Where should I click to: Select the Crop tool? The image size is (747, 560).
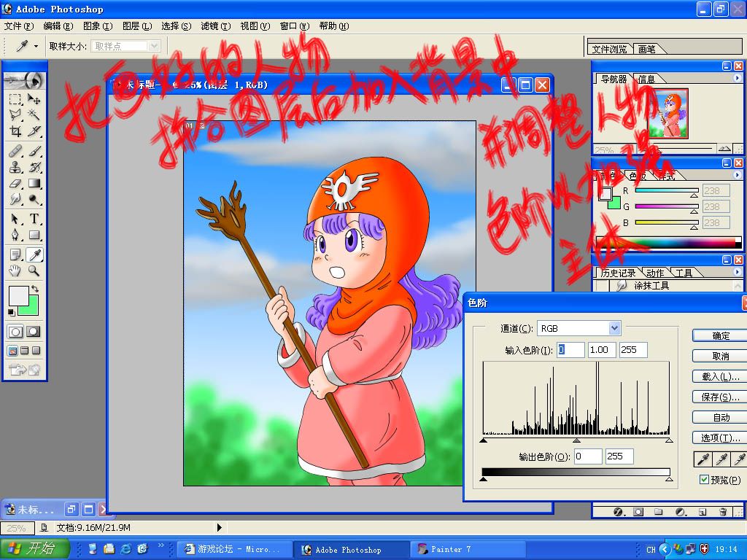tap(15, 131)
